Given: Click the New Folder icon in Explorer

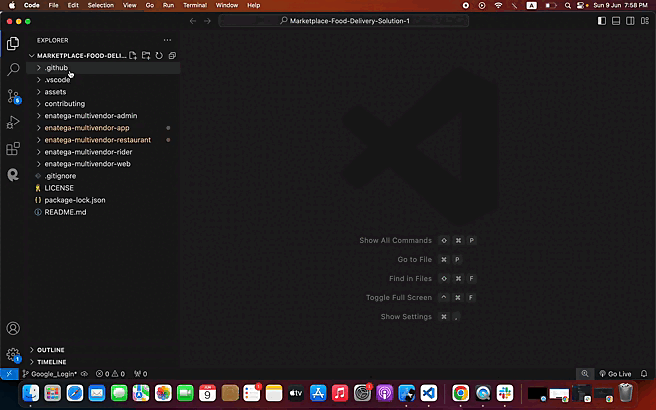Looking at the screenshot, I should coord(145,56).
